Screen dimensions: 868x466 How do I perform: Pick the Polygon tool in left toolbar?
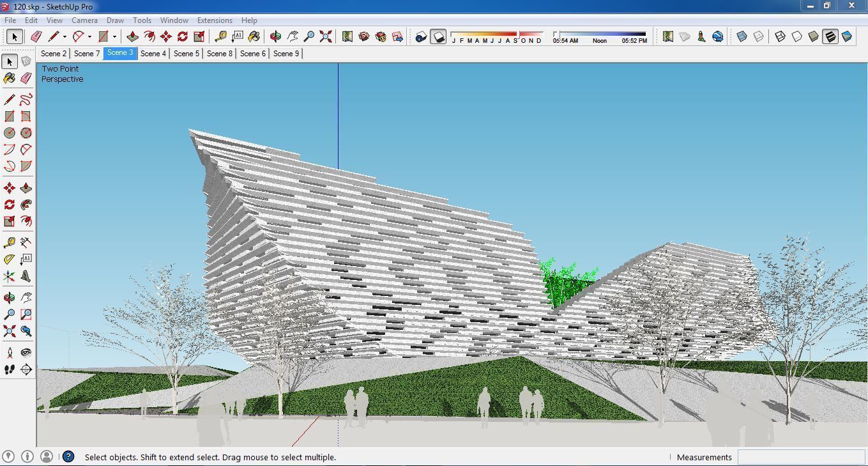26,132
